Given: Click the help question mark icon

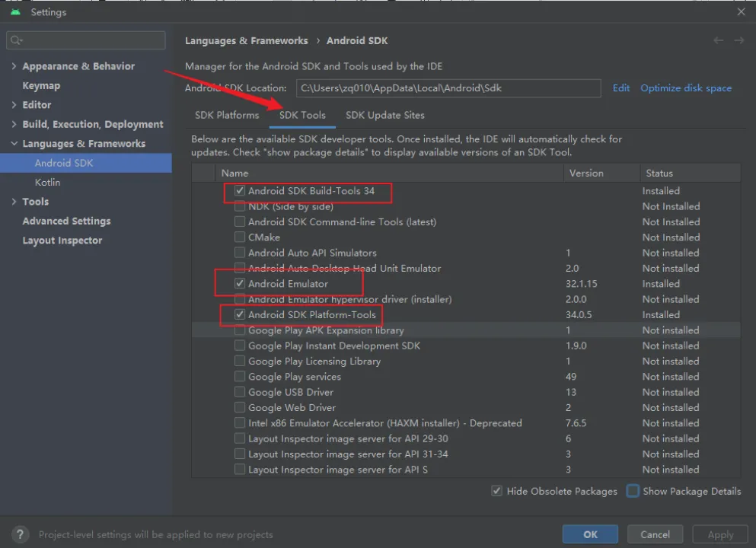Looking at the screenshot, I should coord(21,534).
